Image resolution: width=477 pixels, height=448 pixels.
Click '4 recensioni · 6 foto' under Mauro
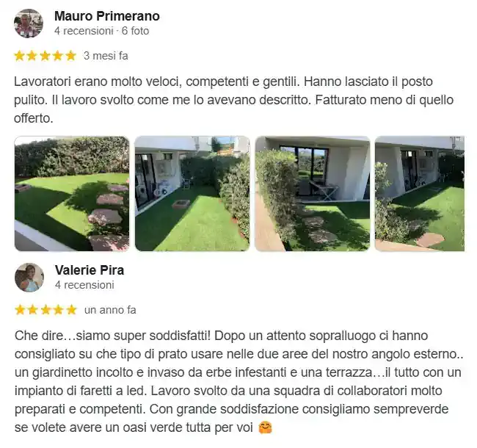[x=101, y=31]
